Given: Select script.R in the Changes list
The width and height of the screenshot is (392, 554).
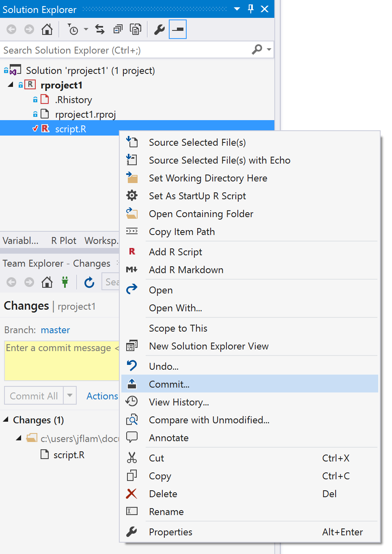Looking at the screenshot, I should 69,455.
